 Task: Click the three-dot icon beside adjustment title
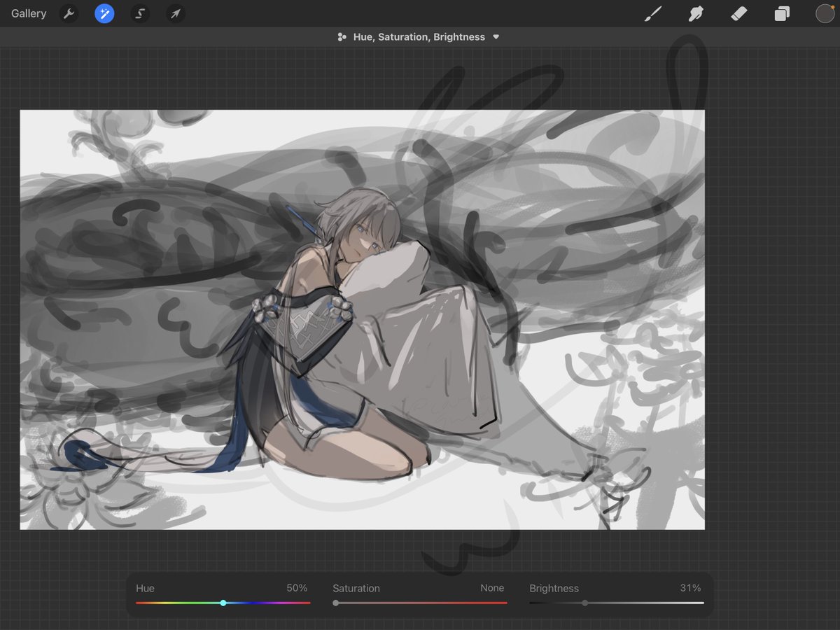pyautogui.click(x=342, y=37)
